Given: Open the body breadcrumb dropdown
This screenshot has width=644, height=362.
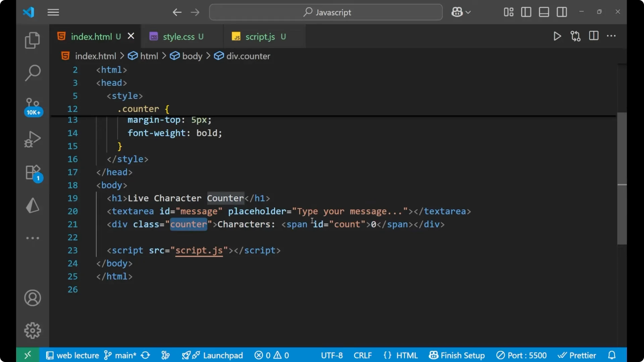Looking at the screenshot, I should point(192,56).
